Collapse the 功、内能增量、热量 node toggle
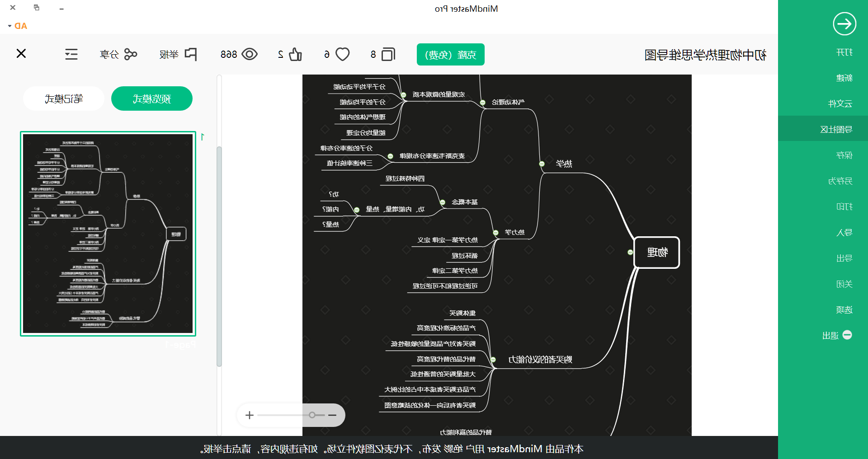 [x=357, y=210]
